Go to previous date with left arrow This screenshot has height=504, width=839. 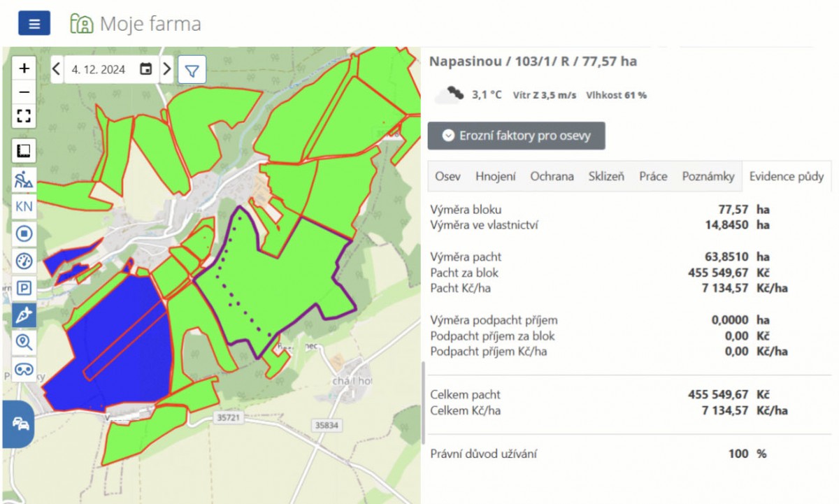(x=57, y=69)
